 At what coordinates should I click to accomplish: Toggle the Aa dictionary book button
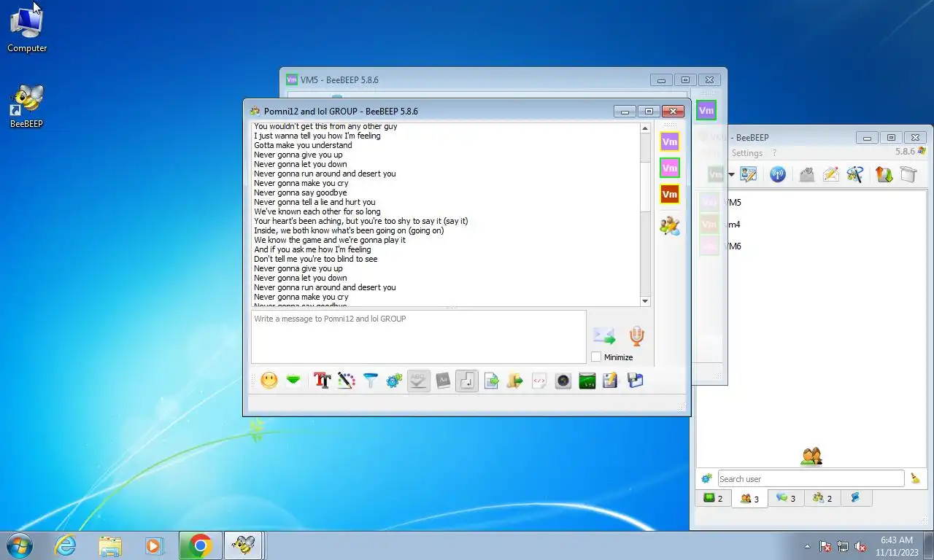[443, 381]
